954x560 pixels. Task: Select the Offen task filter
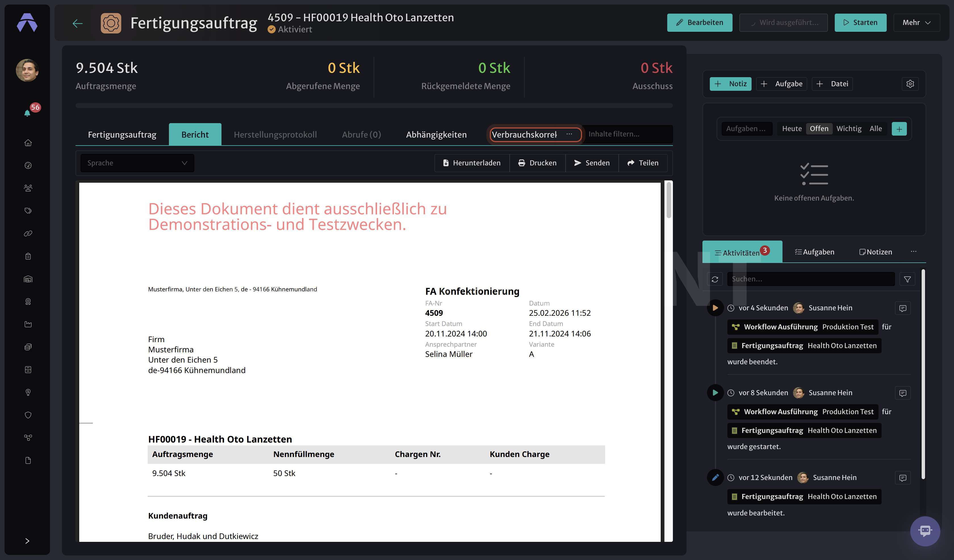click(819, 129)
